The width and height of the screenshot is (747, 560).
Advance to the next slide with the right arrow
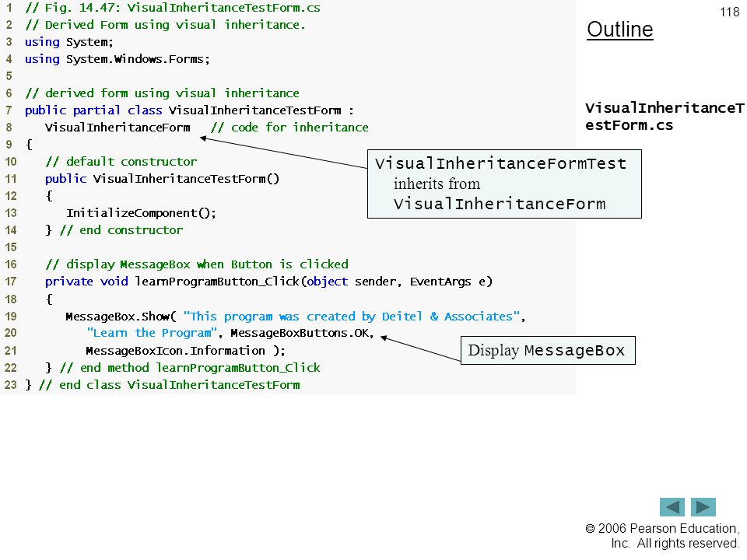703,507
